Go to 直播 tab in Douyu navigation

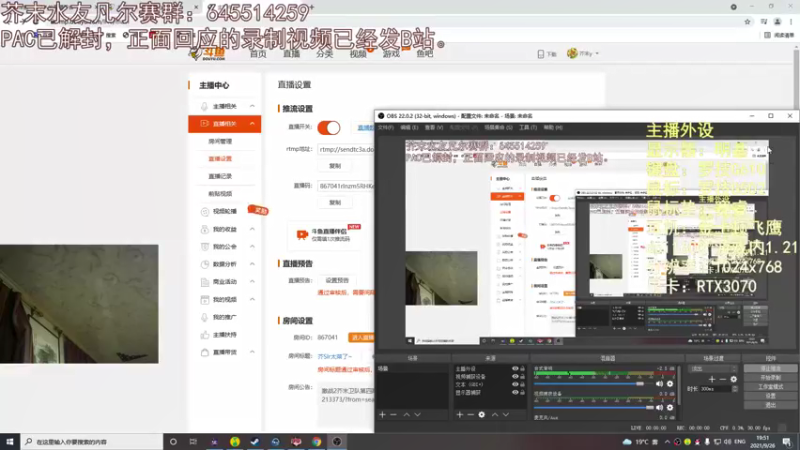(291, 54)
